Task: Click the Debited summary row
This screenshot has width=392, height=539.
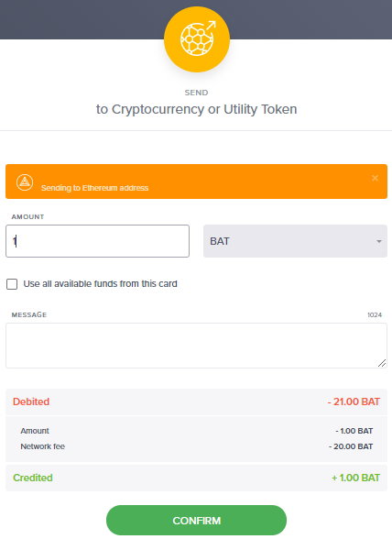Action: point(196,401)
